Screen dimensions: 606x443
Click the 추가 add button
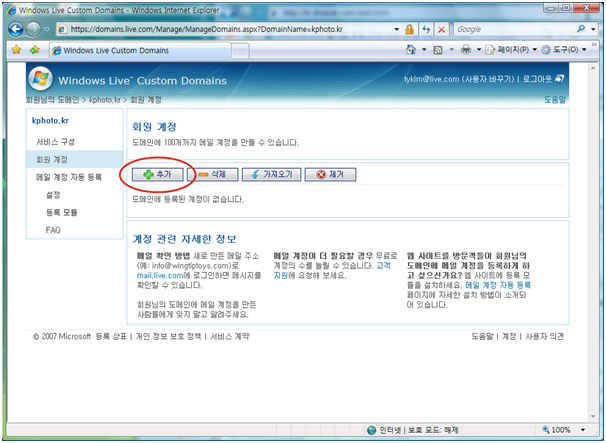tap(158, 174)
